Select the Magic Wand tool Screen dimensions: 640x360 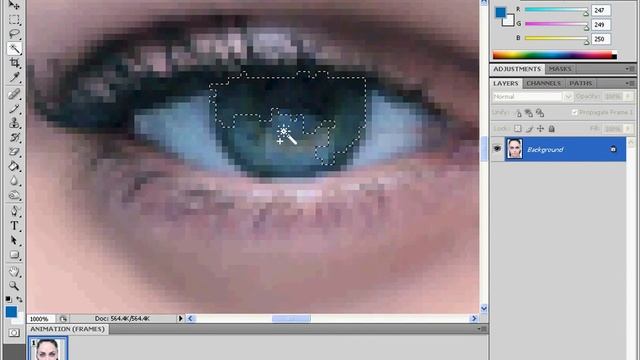(14, 49)
